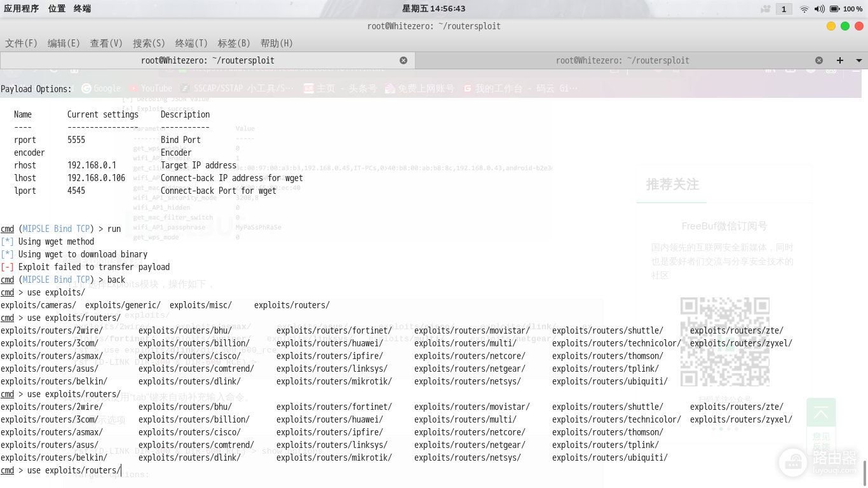Click 'exploits/routers/netgear/' in the first listing

click(470, 369)
